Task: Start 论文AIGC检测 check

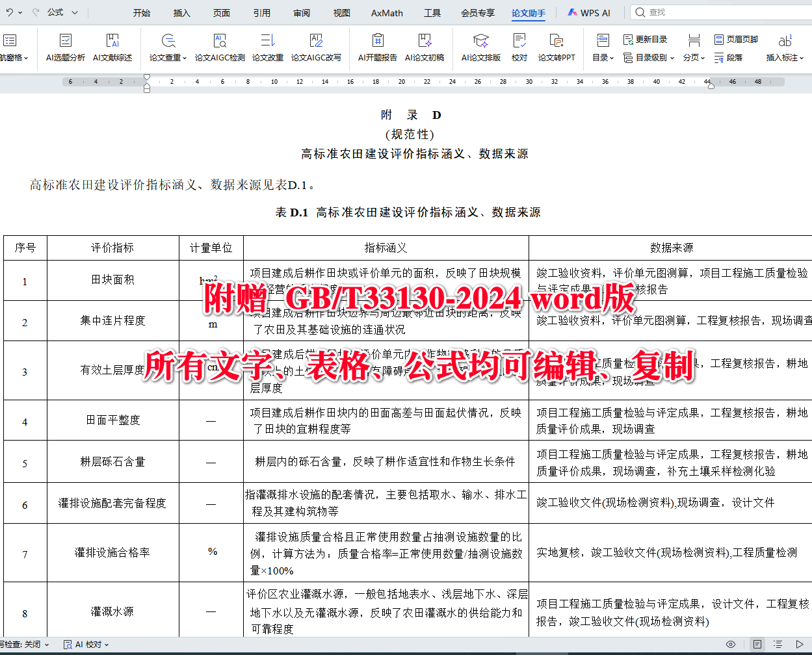Action: [x=221, y=49]
